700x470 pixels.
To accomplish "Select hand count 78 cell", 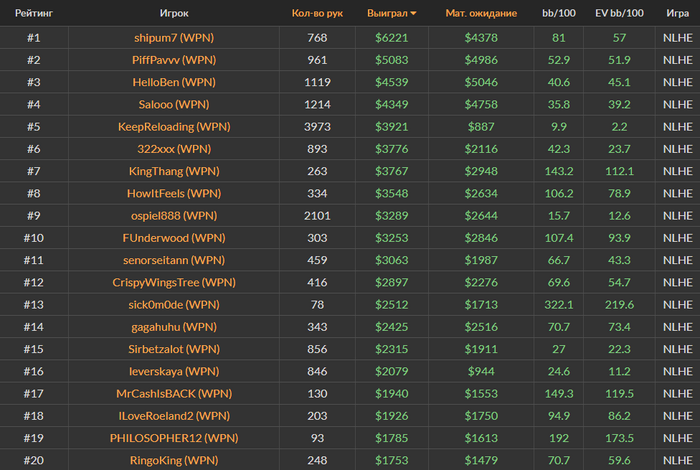I will (x=317, y=305).
